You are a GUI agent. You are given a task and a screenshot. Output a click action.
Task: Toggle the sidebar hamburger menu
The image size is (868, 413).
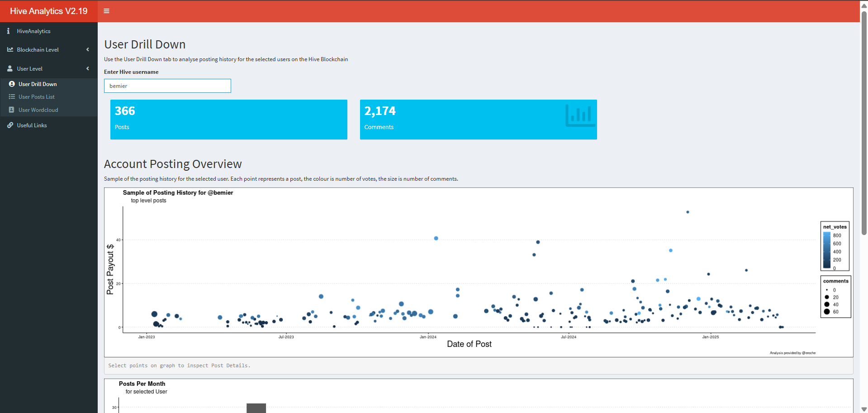pyautogui.click(x=107, y=11)
